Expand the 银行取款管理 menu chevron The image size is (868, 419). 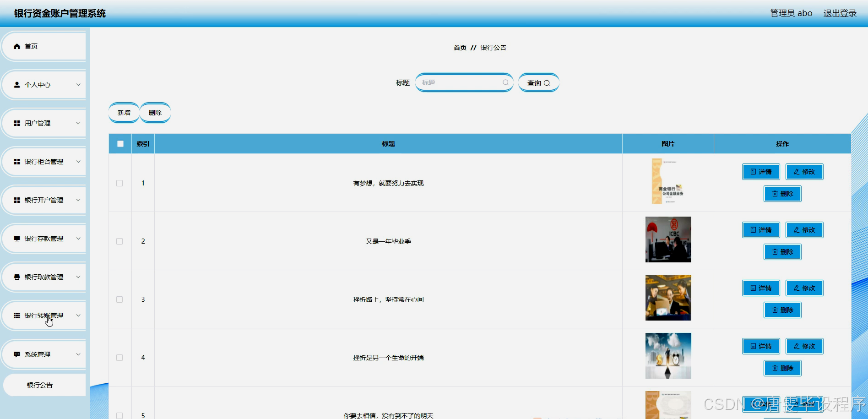click(78, 277)
